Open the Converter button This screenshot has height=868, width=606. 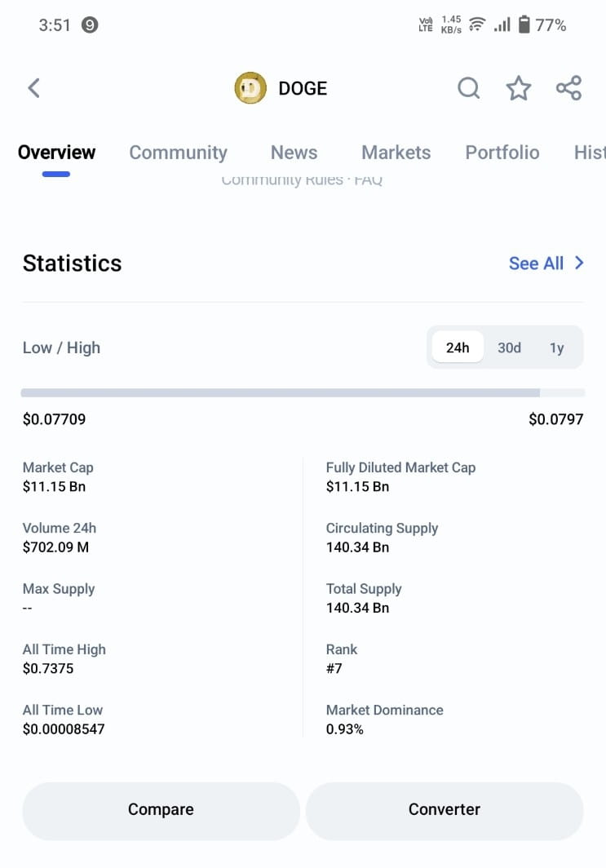pyautogui.click(x=445, y=810)
